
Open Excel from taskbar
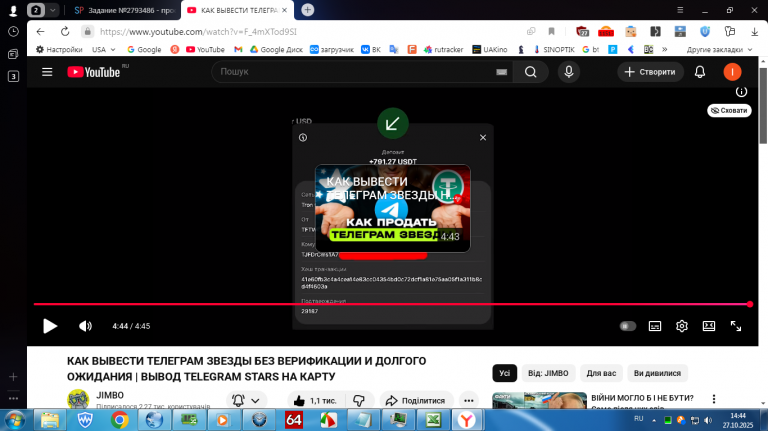point(433,420)
